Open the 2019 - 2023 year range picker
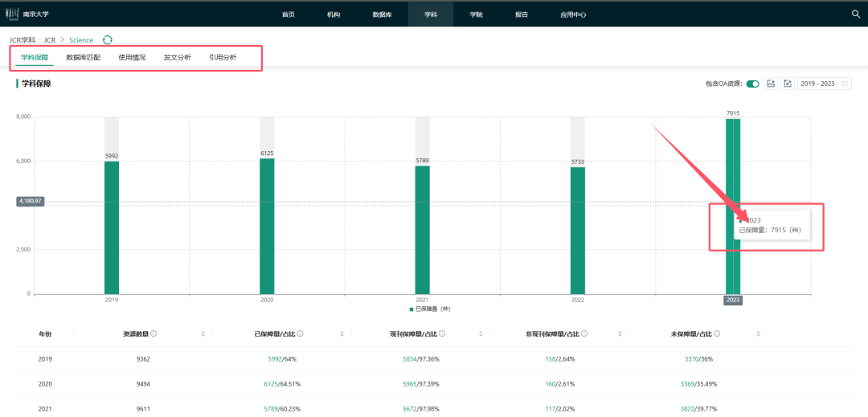868x417 pixels. [x=823, y=84]
